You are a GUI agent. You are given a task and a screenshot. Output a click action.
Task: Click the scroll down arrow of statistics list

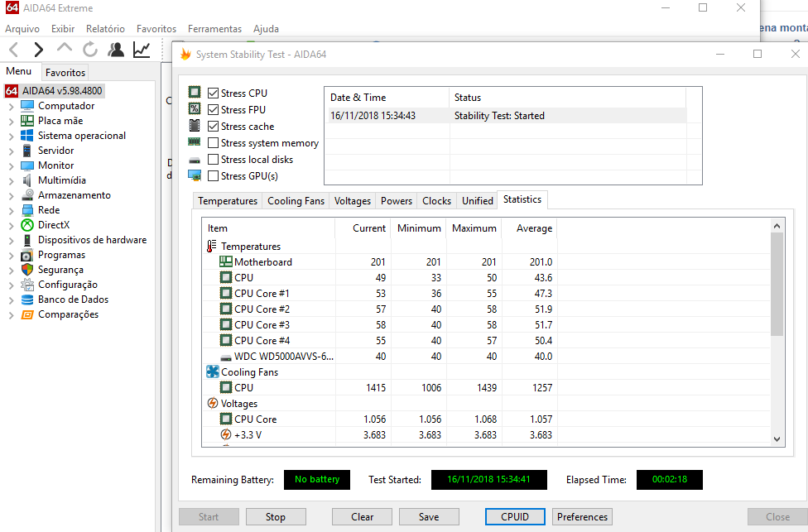(777, 439)
